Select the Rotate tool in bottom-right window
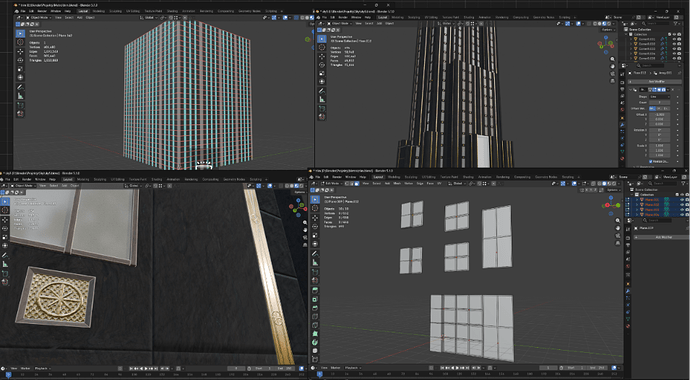Viewport: 690px width, 380px height. [x=315, y=227]
